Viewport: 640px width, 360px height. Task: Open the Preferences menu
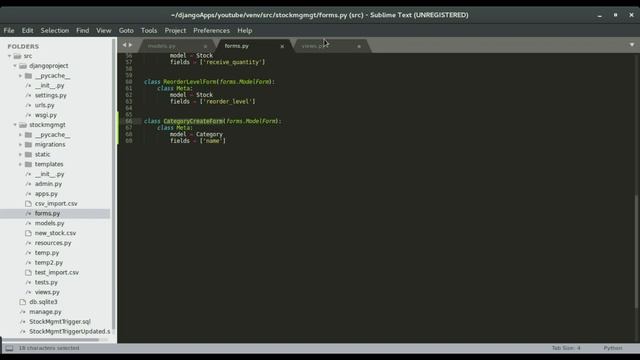point(211,31)
